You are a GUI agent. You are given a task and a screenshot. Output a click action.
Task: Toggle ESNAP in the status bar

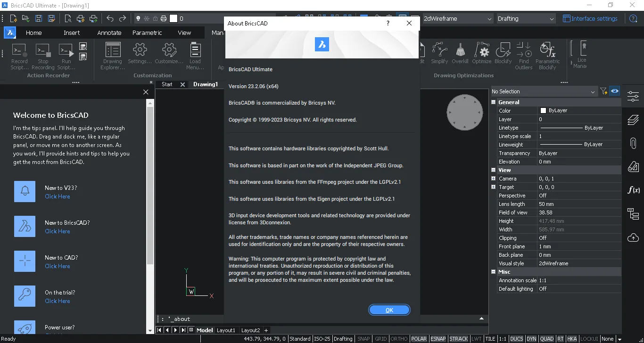click(x=438, y=339)
